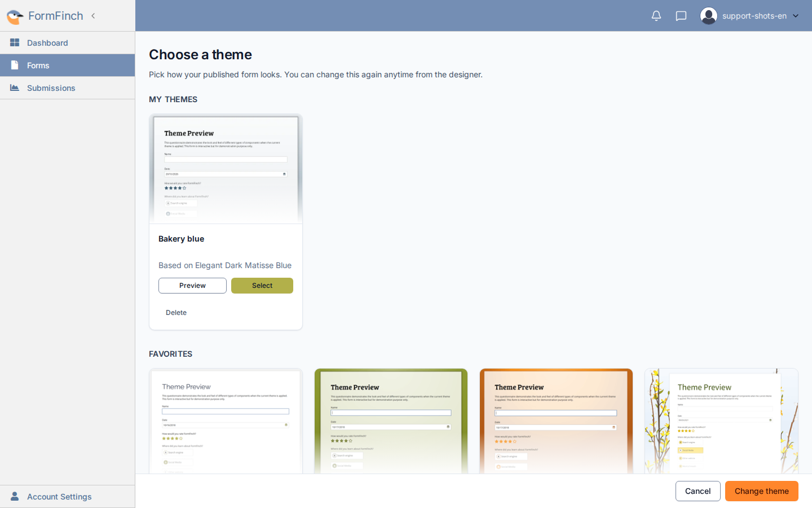Click the FormFinch brand name
The image size is (812, 508).
tap(56, 16)
